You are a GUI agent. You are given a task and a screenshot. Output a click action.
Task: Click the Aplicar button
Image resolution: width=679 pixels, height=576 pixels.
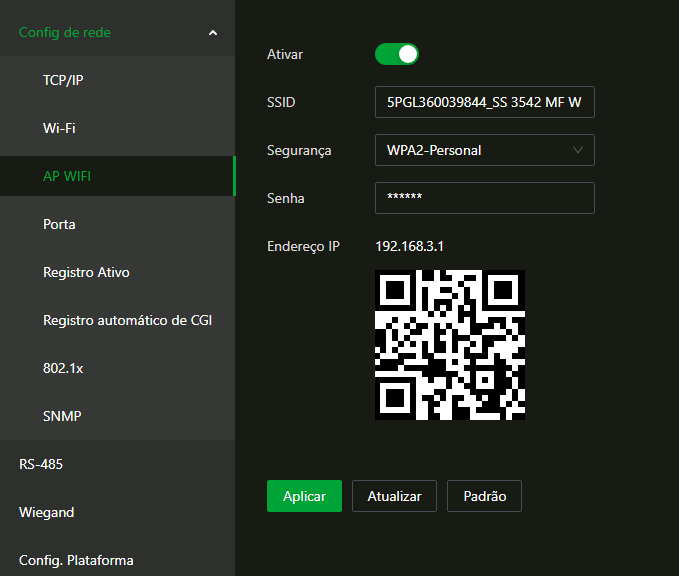click(x=304, y=496)
